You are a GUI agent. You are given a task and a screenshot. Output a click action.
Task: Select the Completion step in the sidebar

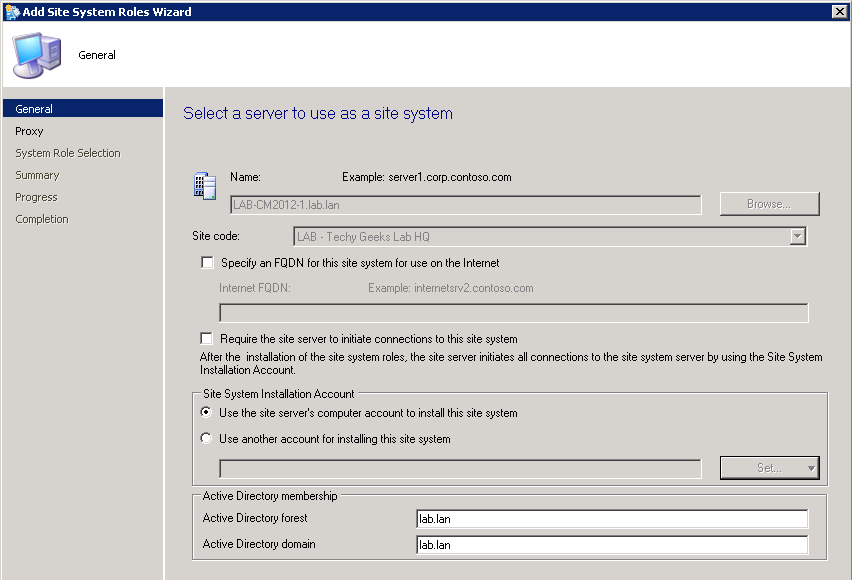coord(42,219)
